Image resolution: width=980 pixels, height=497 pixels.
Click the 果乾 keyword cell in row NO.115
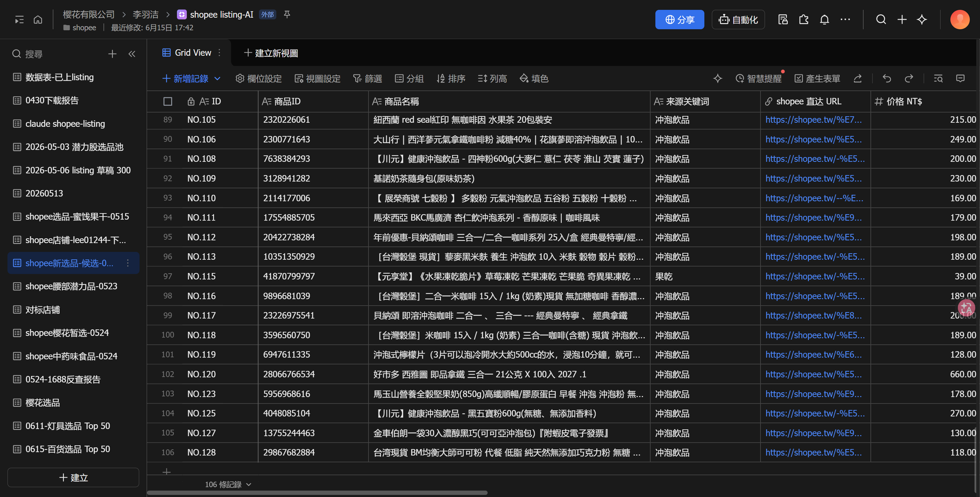pyautogui.click(x=705, y=276)
